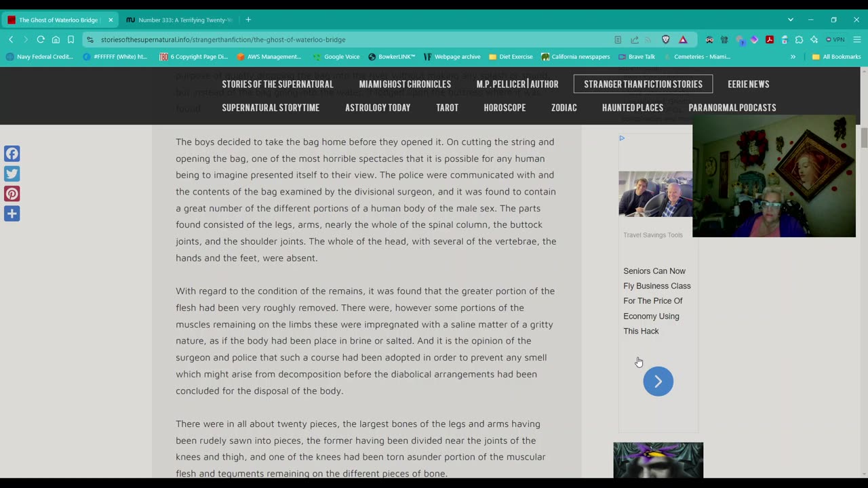Share page on Pinterest
Viewport: 868px width, 488px height.
(x=12, y=194)
